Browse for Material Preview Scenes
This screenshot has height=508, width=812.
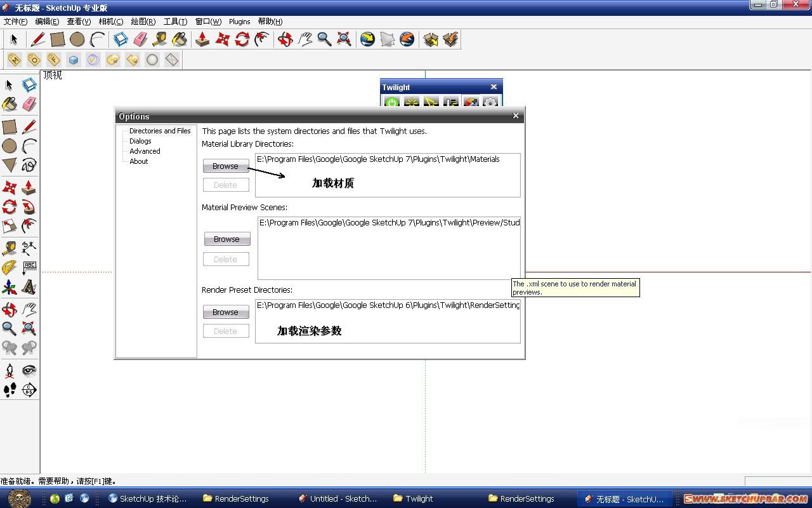click(227, 239)
